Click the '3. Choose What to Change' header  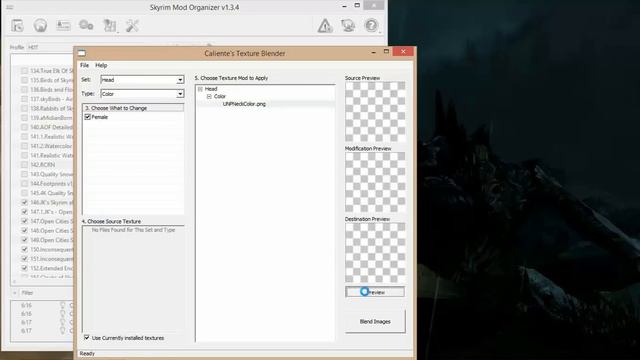click(133, 108)
